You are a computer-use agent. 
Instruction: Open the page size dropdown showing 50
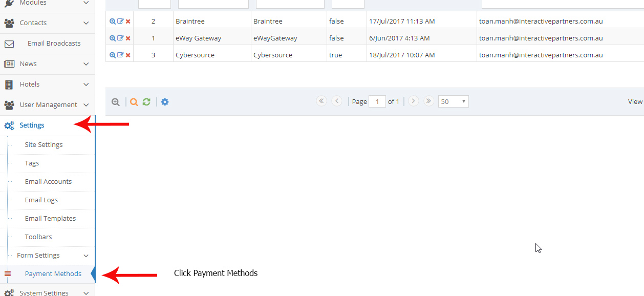click(x=453, y=101)
